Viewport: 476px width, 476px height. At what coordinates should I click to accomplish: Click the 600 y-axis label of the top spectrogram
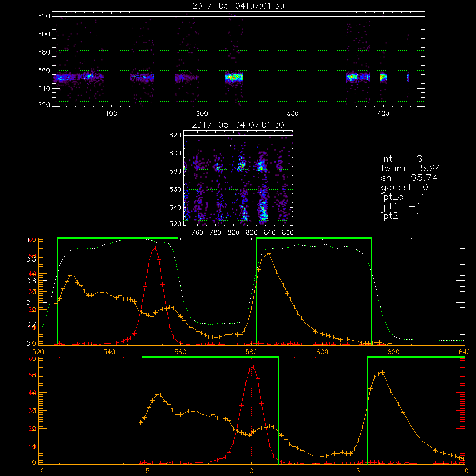[44, 34]
